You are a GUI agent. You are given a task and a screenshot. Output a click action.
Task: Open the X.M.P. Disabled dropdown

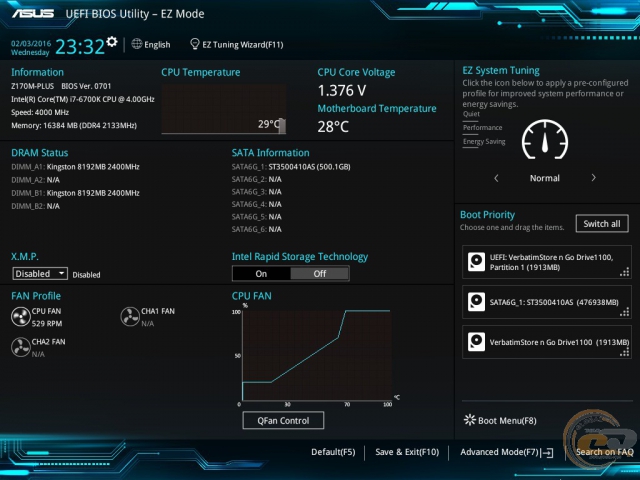tap(40, 273)
